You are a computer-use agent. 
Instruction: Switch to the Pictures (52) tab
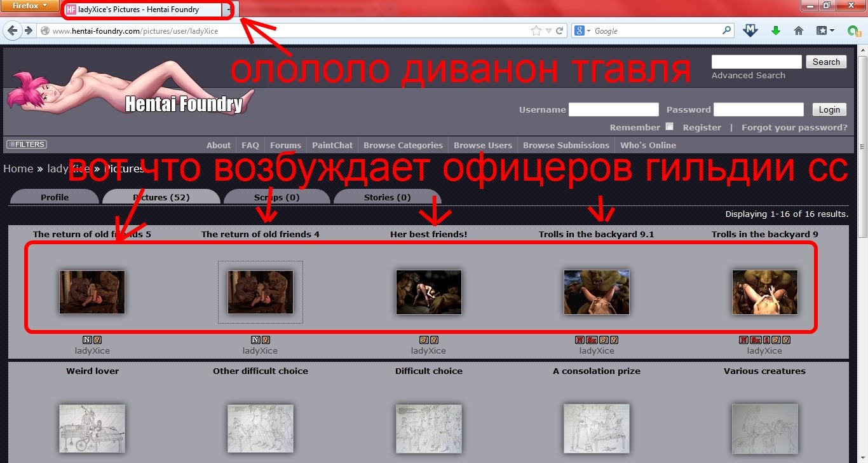pos(161,197)
